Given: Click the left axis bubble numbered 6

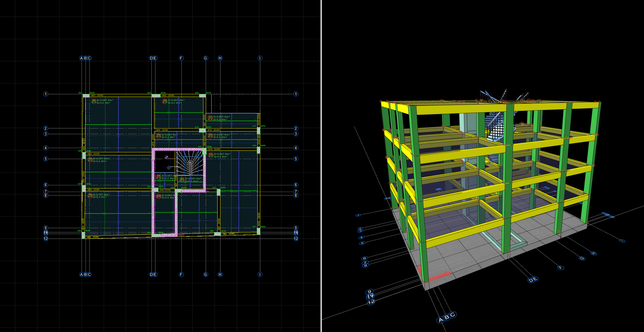Looking at the screenshot, I should (x=46, y=185).
